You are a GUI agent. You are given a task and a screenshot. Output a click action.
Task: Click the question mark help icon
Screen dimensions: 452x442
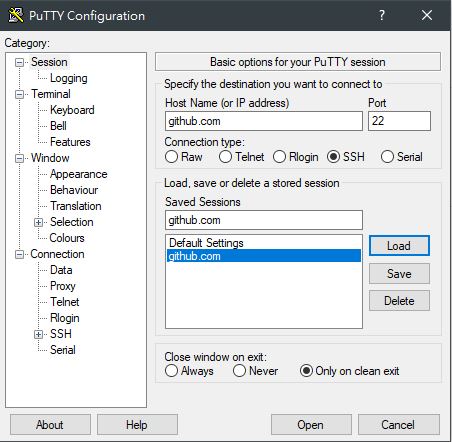click(382, 15)
